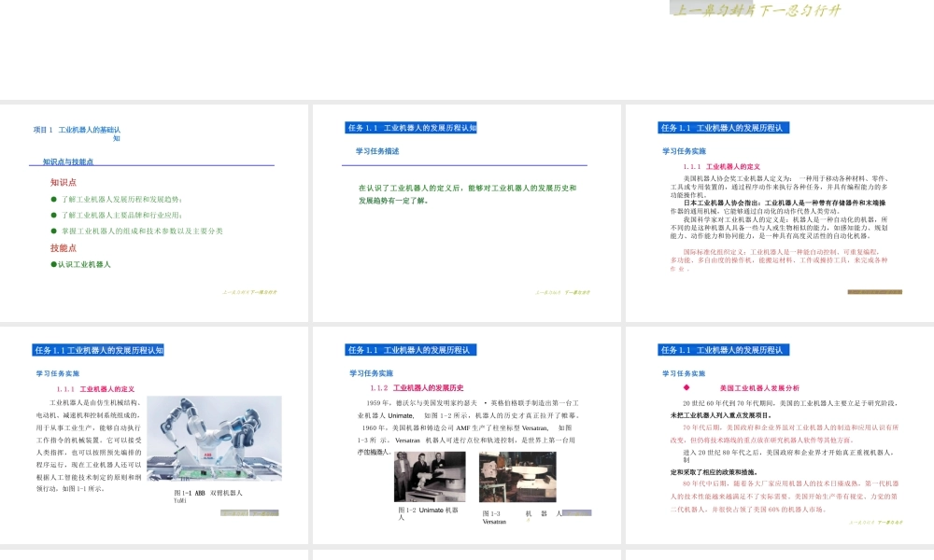Image resolution: width=934 pixels, height=560 pixels.
Task: Click the green paragraph starting 在认识了工业机器人的定义后
Action: point(468,194)
